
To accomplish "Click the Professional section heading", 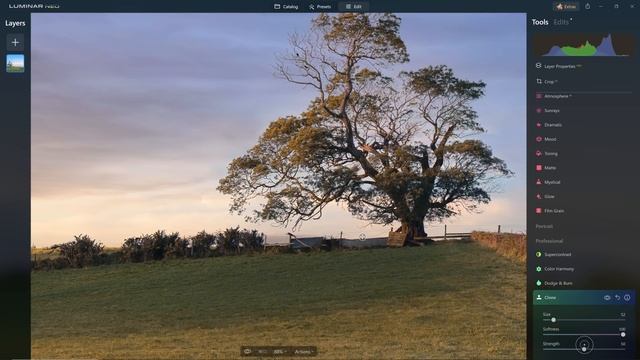I will tap(549, 241).
